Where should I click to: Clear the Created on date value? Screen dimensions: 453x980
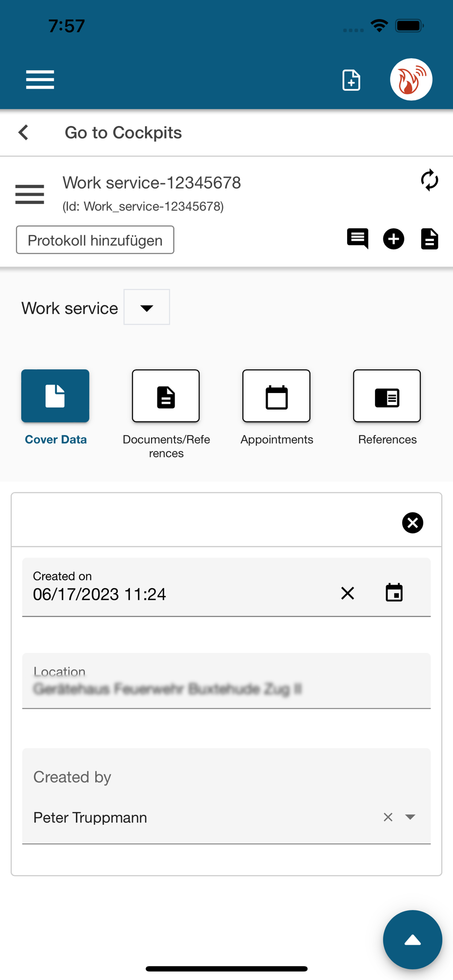point(348,593)
